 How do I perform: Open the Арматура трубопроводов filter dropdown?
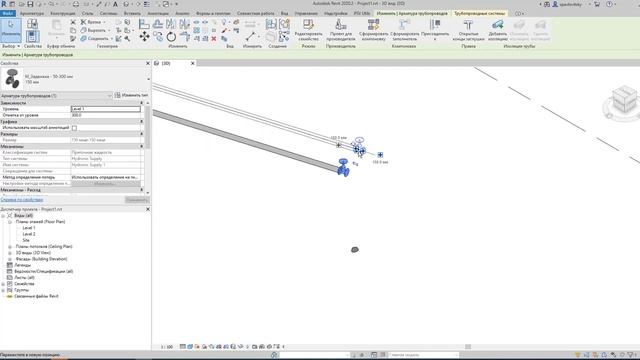pos(56,96)
